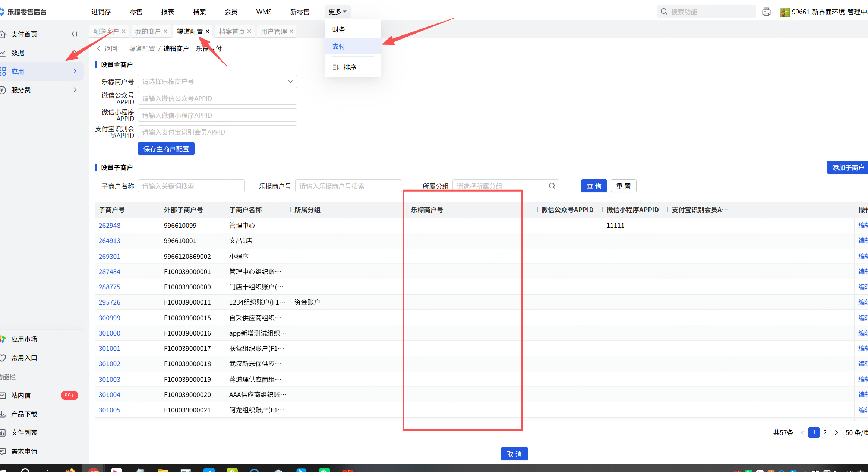Go to 支付首页 in the sidebar
The image size is (868, 472).
coord(24,34)
